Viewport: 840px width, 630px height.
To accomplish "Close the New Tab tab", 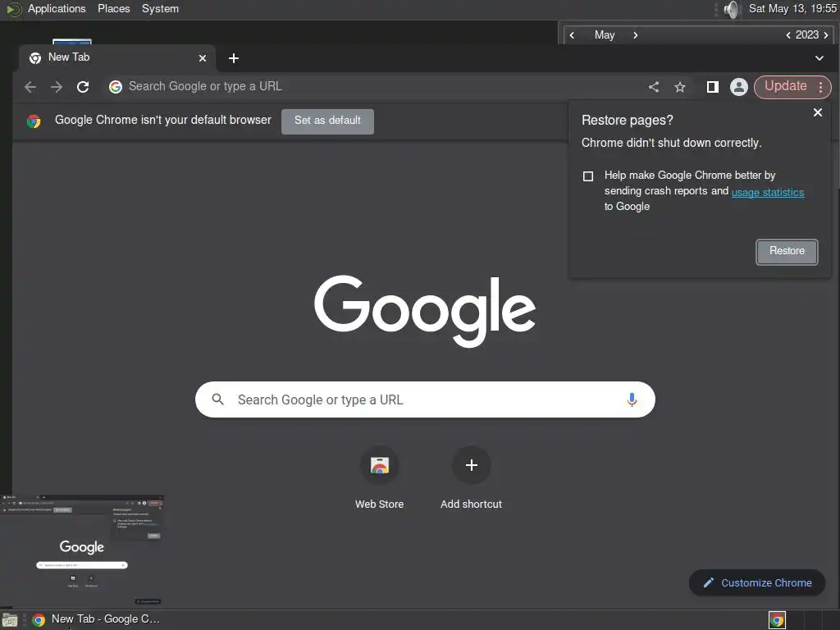I will [x=203, y=58].
